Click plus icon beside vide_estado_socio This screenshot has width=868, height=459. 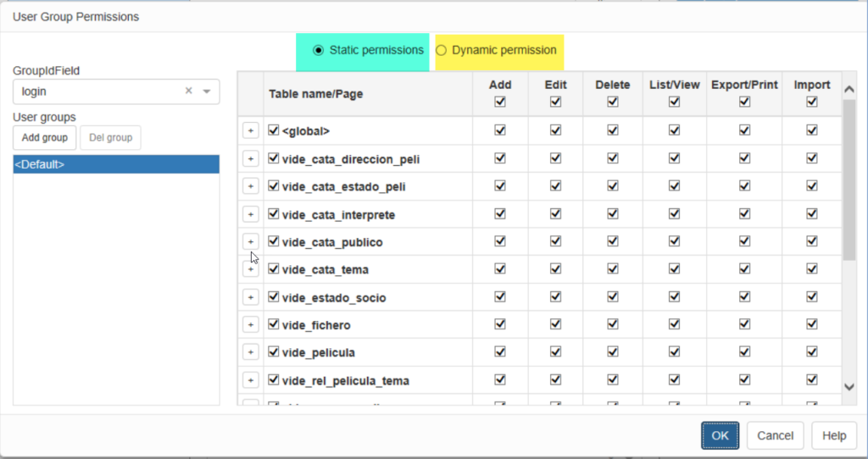click(x=250, y=297)
